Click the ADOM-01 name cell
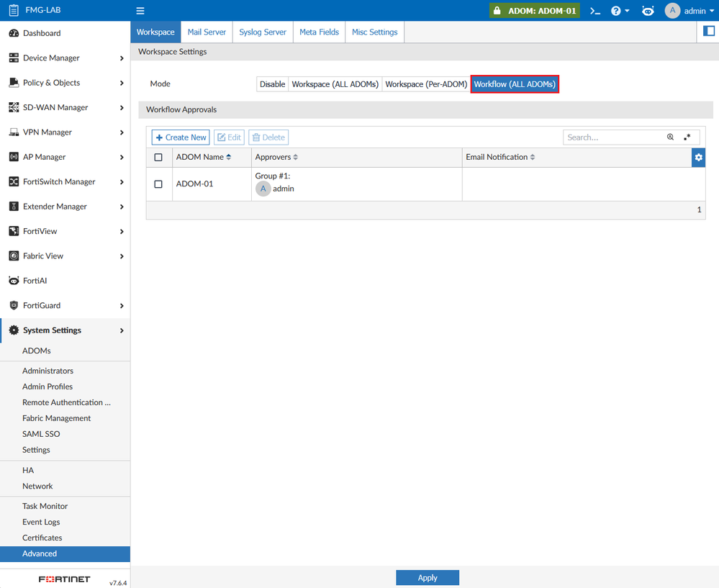Viewport: 719px width, 588px height. click(x=212, y=184)
